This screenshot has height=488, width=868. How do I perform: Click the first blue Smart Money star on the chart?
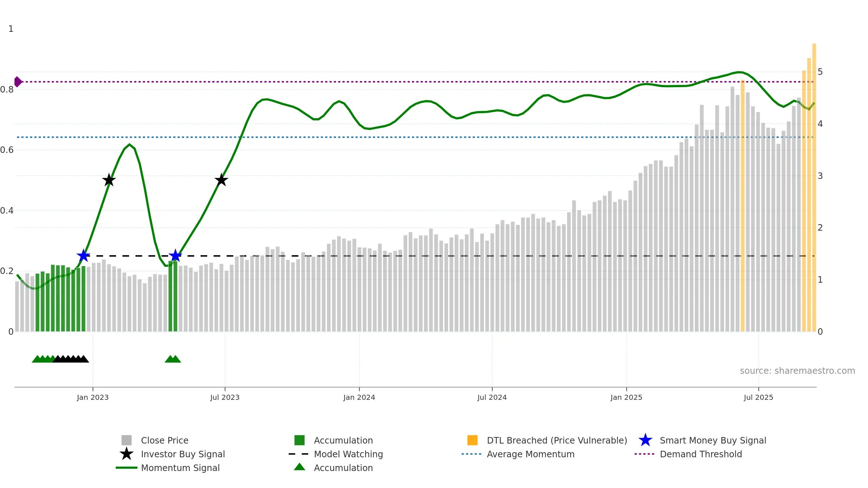[x=84, y=256]
